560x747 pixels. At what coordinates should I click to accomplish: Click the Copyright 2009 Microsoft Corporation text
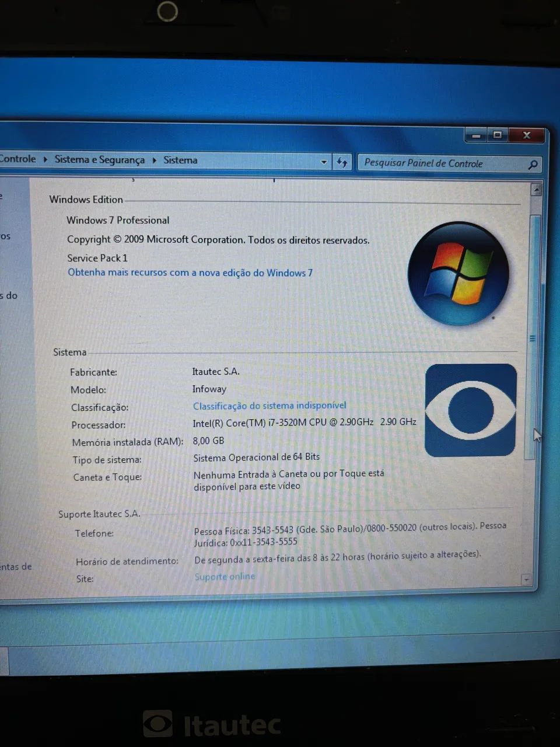218,239
